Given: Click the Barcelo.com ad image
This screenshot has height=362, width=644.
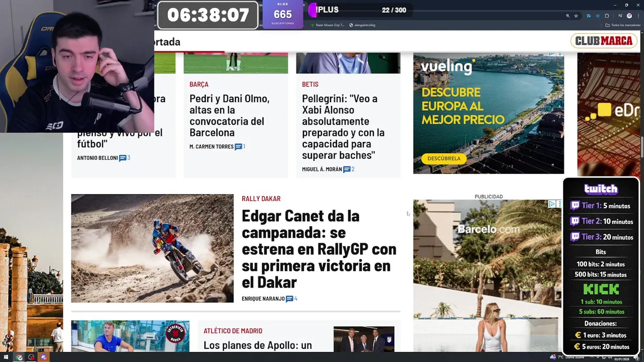Looking at the screenshot, I should tap(487, 276).
